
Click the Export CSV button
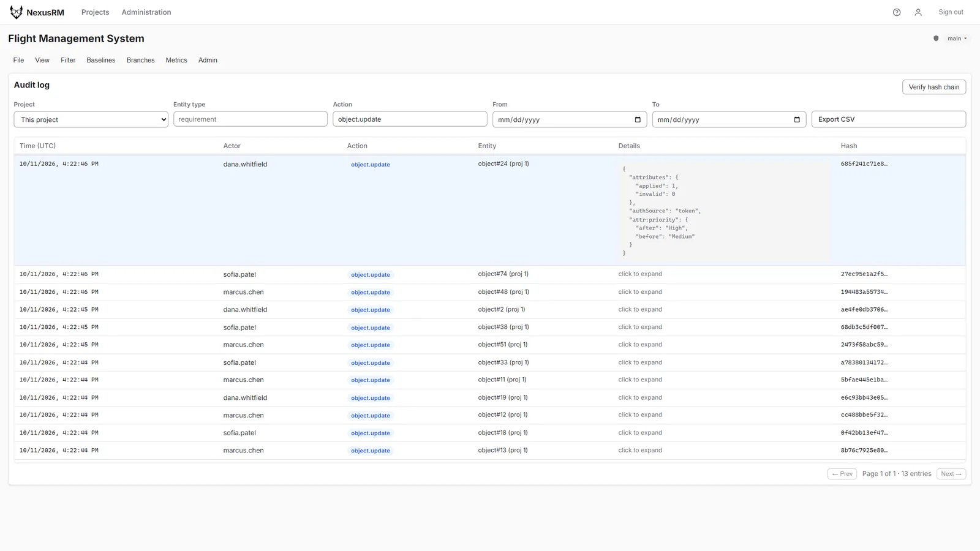[889, 119]
